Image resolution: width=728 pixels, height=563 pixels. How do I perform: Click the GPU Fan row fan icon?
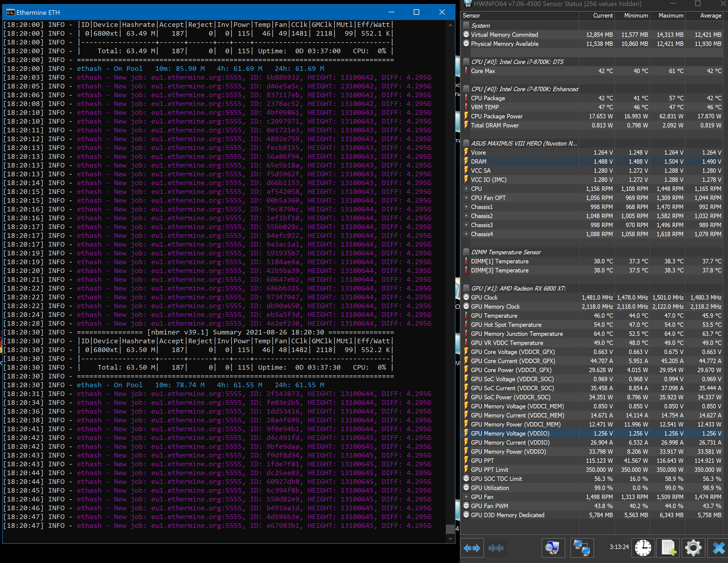coord(466,497)
